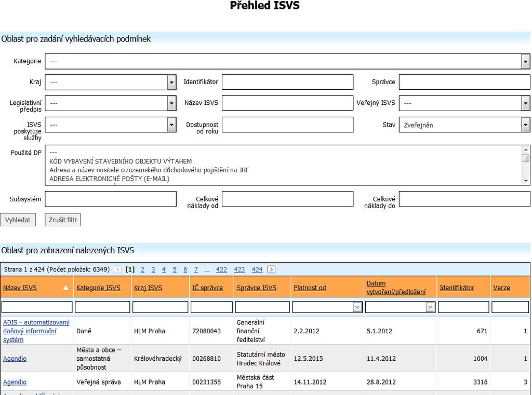This screenshot has width=532, height=395.
Task: Click the Generální finanční ředitelství cell
Action: (251, 331)
